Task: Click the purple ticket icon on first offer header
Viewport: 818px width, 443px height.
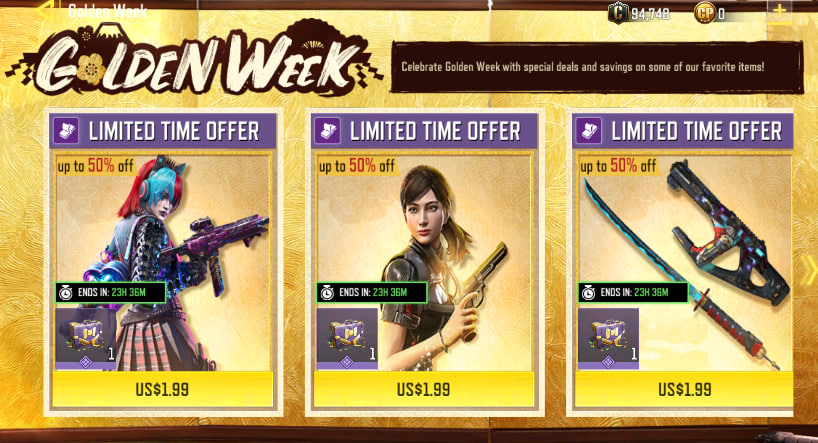Action: point(66,130)
